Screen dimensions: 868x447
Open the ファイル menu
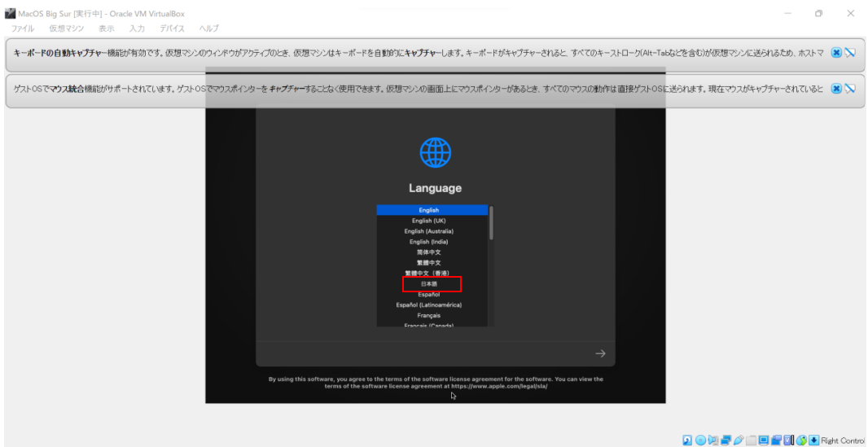(x=23, y=28)
